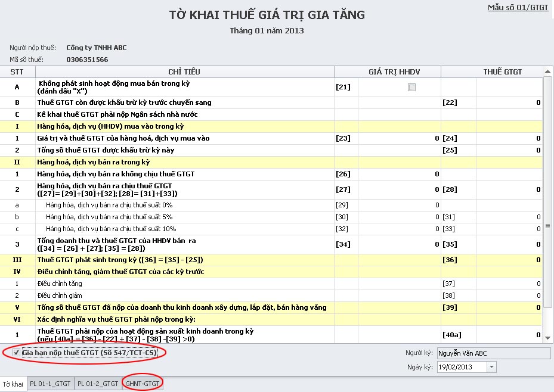Select the [29] 0% rate value cell

tap(399, 205)
